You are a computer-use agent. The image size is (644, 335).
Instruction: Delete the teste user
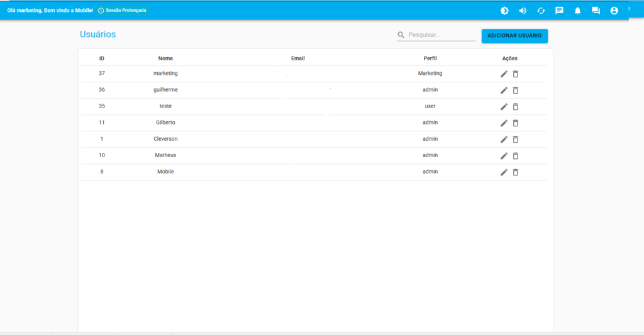click(x=516, y=107)
